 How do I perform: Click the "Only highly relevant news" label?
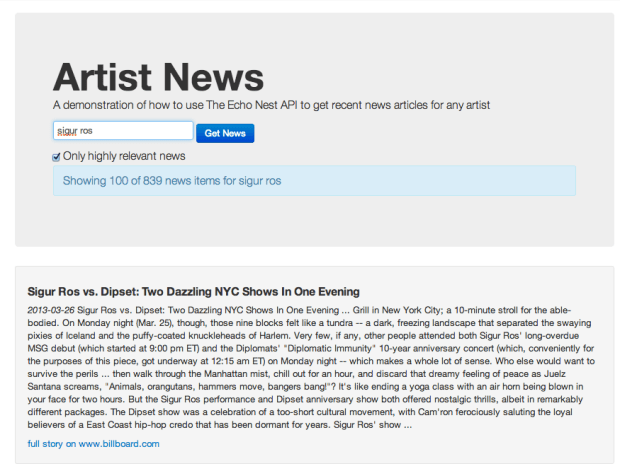click(124, 157)
